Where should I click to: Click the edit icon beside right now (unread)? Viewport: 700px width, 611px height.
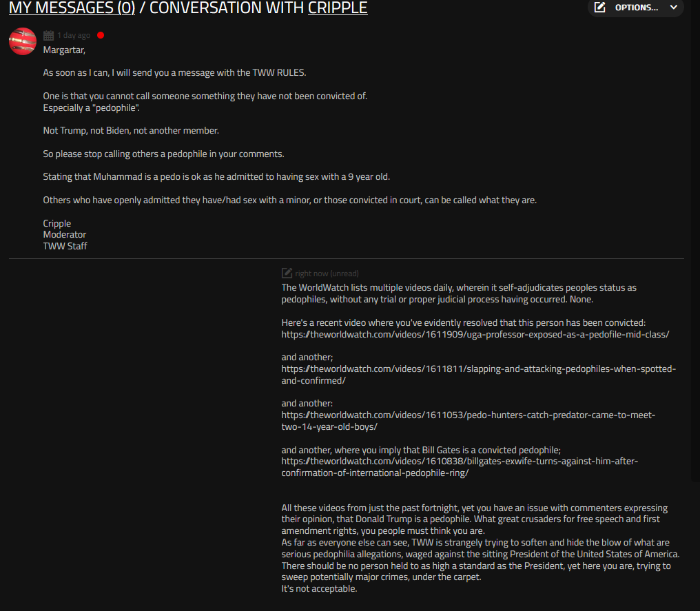pos(287,273)
